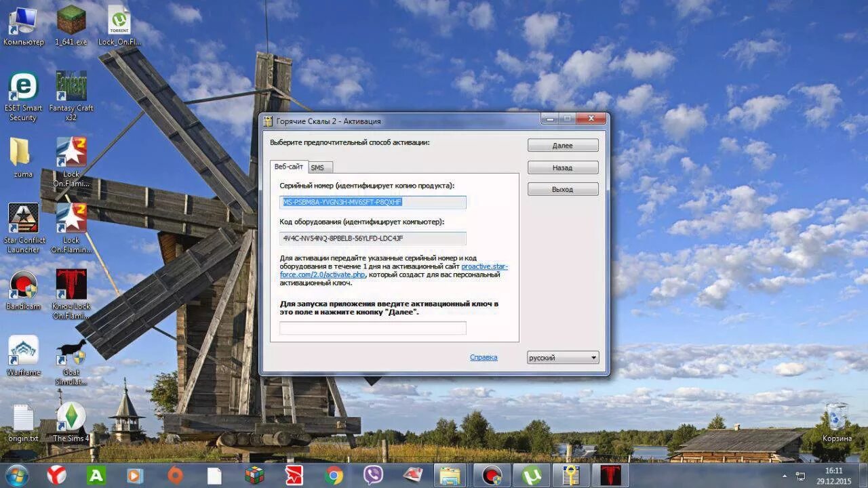Image resolution: width=868 pixels, height=488 pixels.
Task: Open Rubik's cube app in taskbar
Action: (254, 475)
